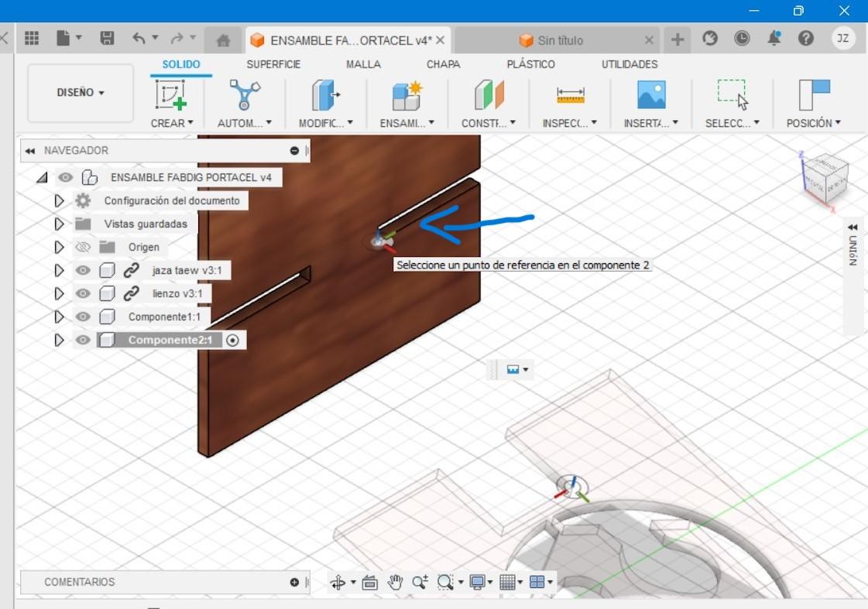868x609 pixels.
Task: Expand the COMENTARIOS panel plus button
Action: click(x=294, y=582)
